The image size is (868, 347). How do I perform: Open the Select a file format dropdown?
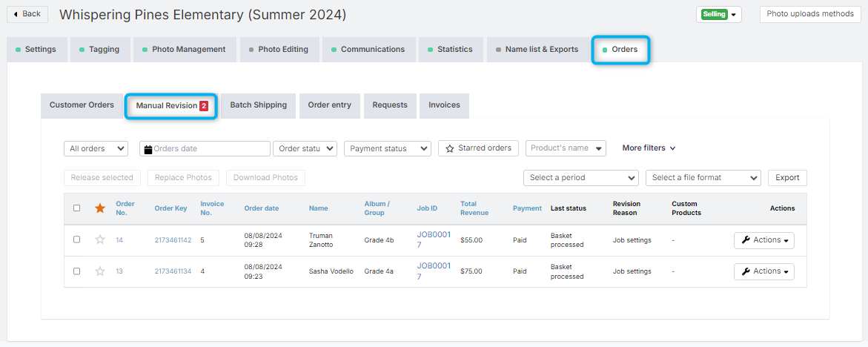[x=703, y=178]
